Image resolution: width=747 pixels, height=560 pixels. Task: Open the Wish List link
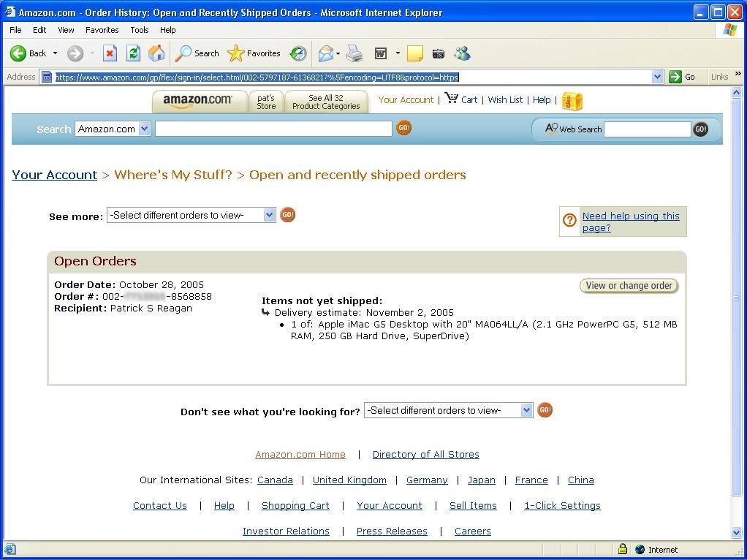(505, 99)
